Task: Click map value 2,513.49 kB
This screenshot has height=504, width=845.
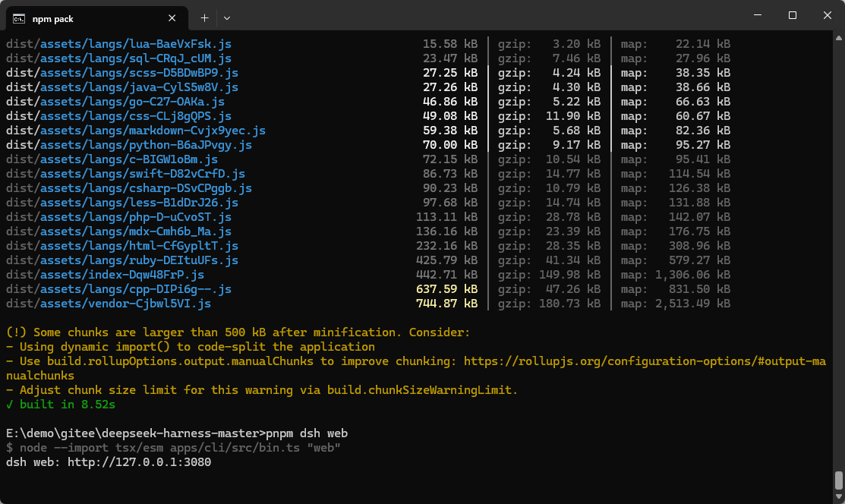Action: pyautogui.click(x=692, y=304)
